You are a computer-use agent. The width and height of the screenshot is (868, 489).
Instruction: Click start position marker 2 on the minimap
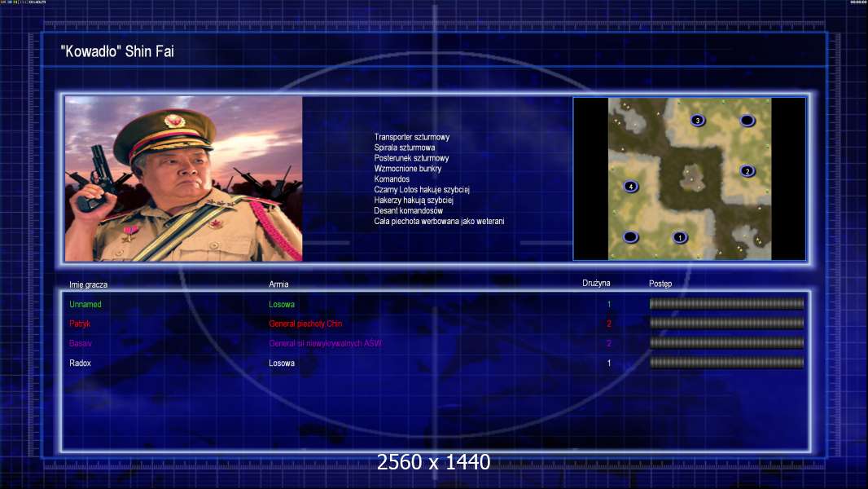point(747,171)
